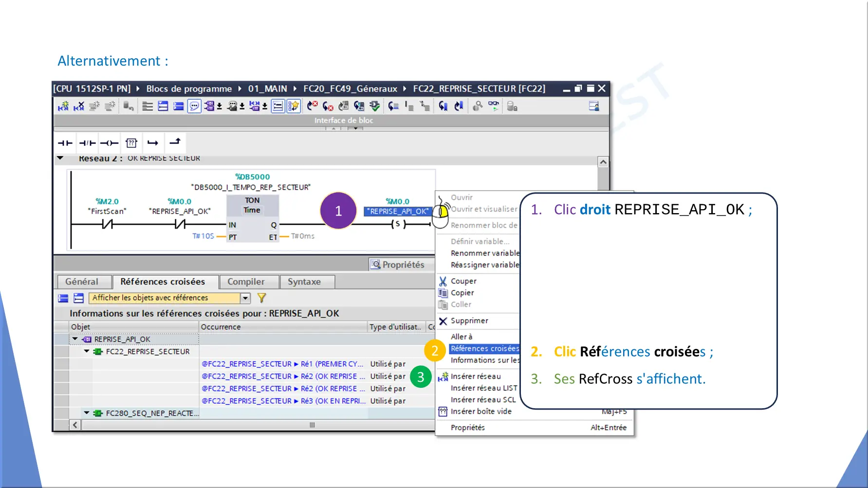The image size is (868, 488).
Task: Click the collapse all rows icon
Action: click(x=63, y=298)
